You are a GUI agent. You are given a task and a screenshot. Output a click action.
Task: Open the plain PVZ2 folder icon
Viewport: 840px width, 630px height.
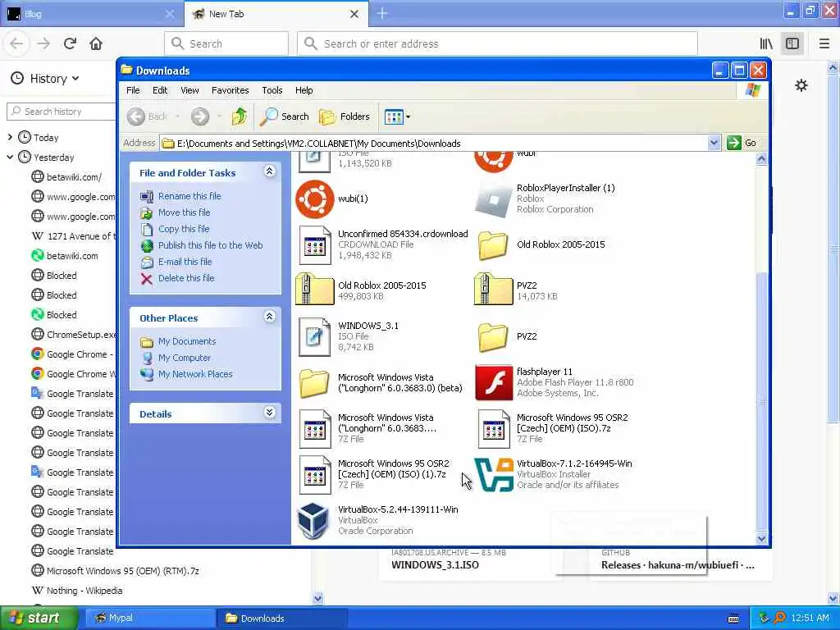[493, 337]
